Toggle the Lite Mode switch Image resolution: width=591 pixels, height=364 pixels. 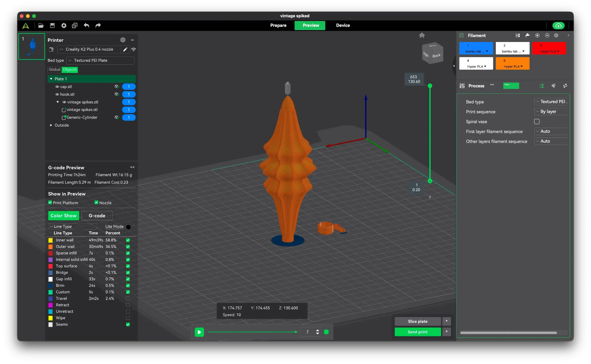coord(128,227)
